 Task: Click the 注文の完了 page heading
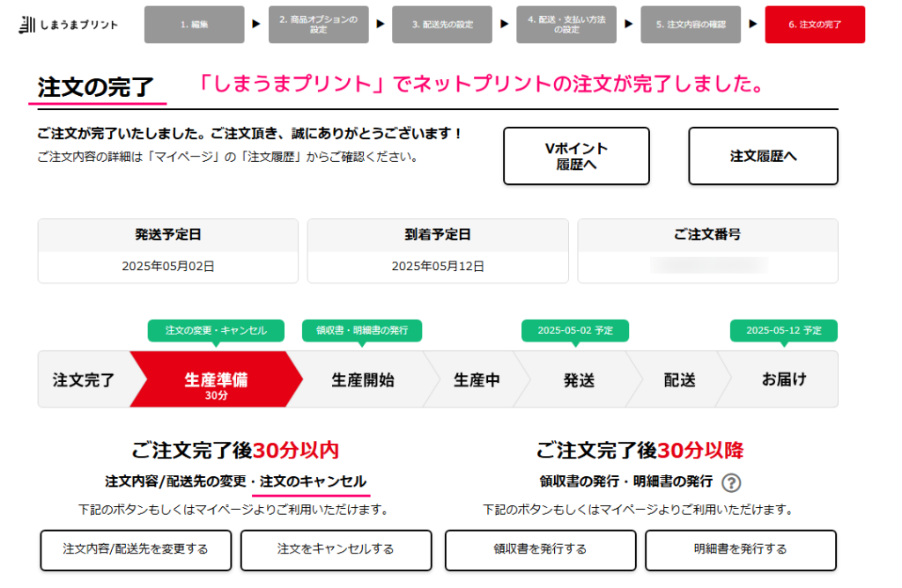point(96,87)
